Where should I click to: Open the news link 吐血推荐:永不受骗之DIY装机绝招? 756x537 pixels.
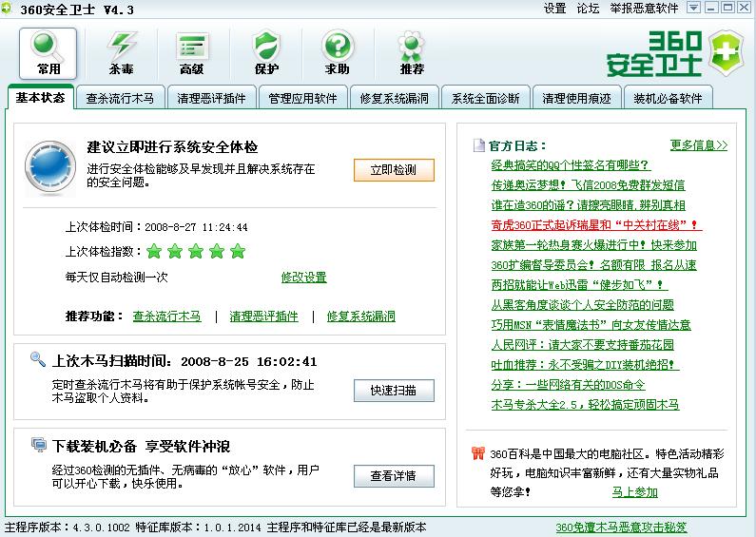(586, 364)
